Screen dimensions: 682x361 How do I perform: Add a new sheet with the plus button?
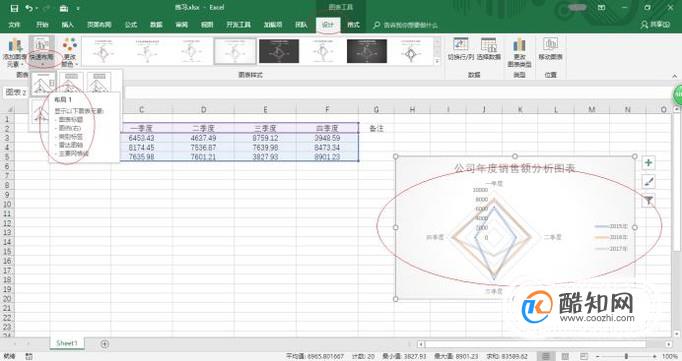click(104, 344)
